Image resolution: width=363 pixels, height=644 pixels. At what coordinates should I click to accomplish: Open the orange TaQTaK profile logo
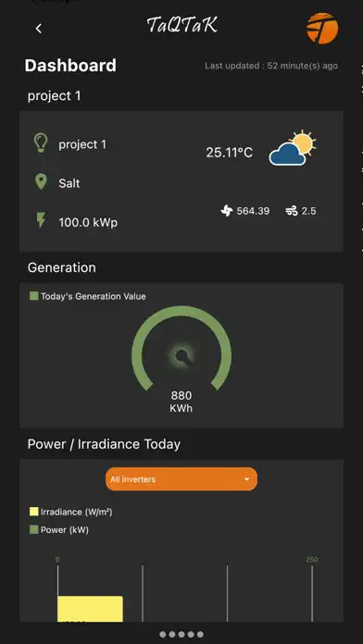322,28
